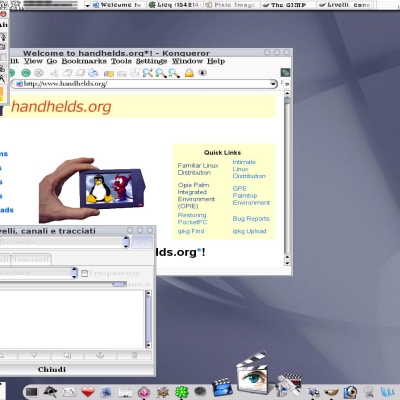The width and height of the screenshot is (400, 400).
Task: Click the opacity slider handle in GIMP dialog
Action: pos(119,284)
